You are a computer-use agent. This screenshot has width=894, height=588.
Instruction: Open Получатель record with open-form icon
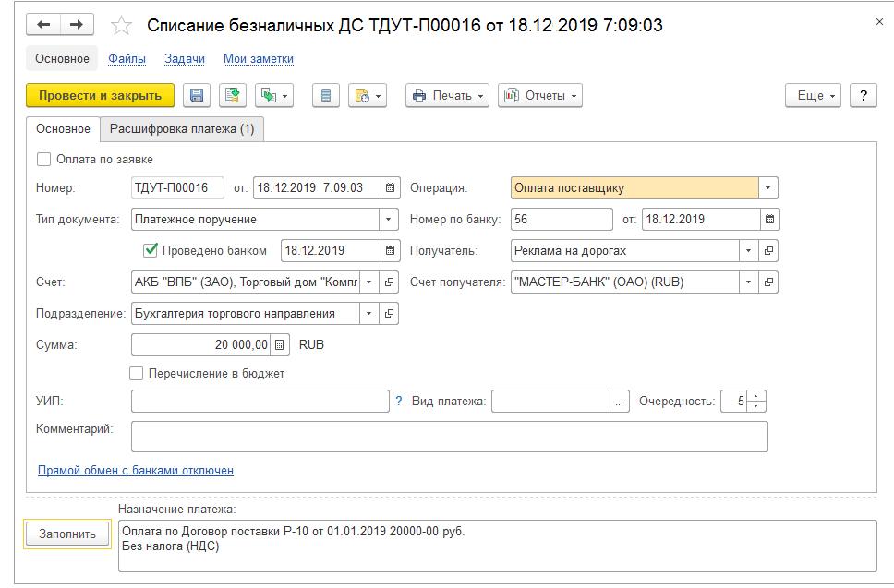[768, 251]
